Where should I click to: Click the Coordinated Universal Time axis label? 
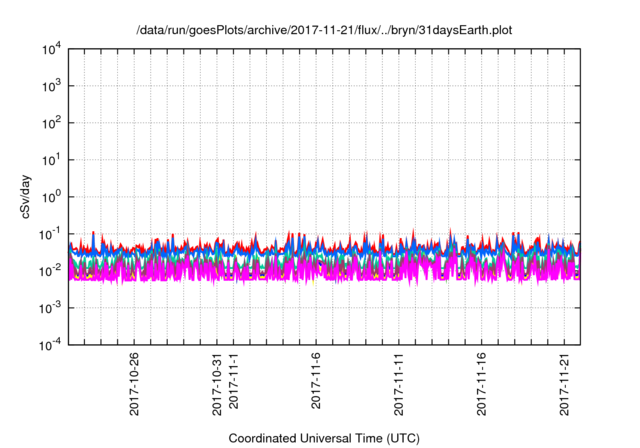coord(323,438)
